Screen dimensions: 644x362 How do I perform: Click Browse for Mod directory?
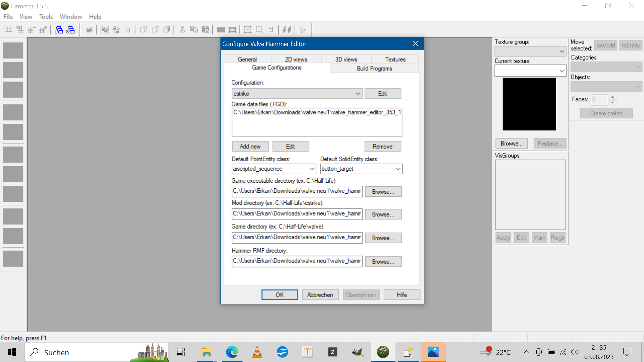[383, 215]
